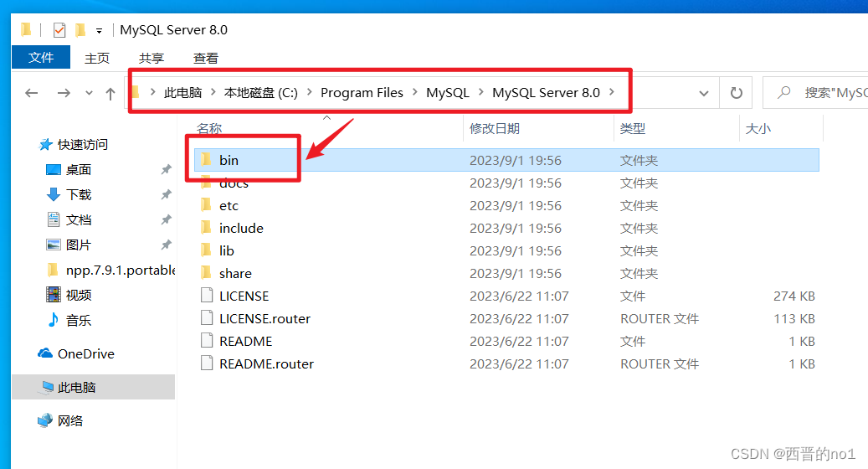868x469 pixels.
Task: Select the LICENSE file icon
Action: click(x=207, y=296)
